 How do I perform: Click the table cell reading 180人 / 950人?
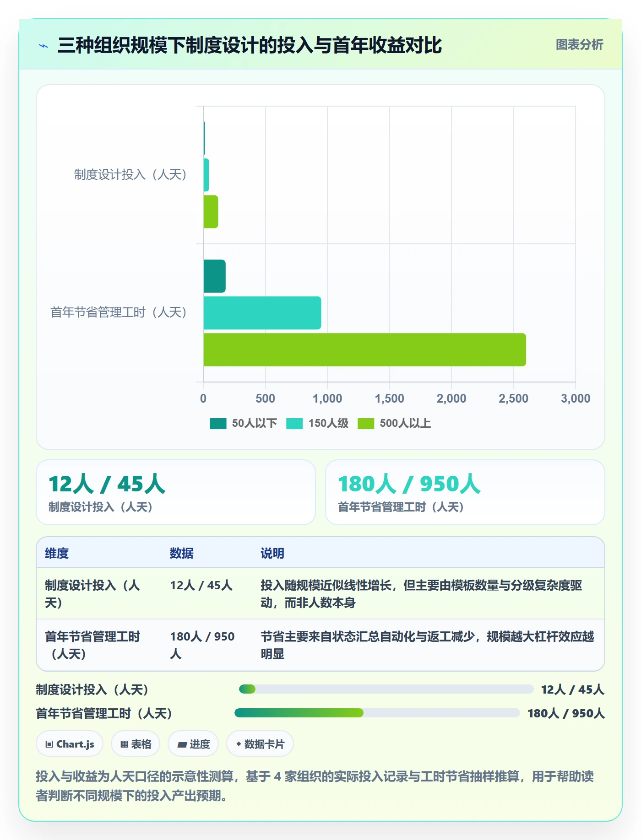pos(202,645)
